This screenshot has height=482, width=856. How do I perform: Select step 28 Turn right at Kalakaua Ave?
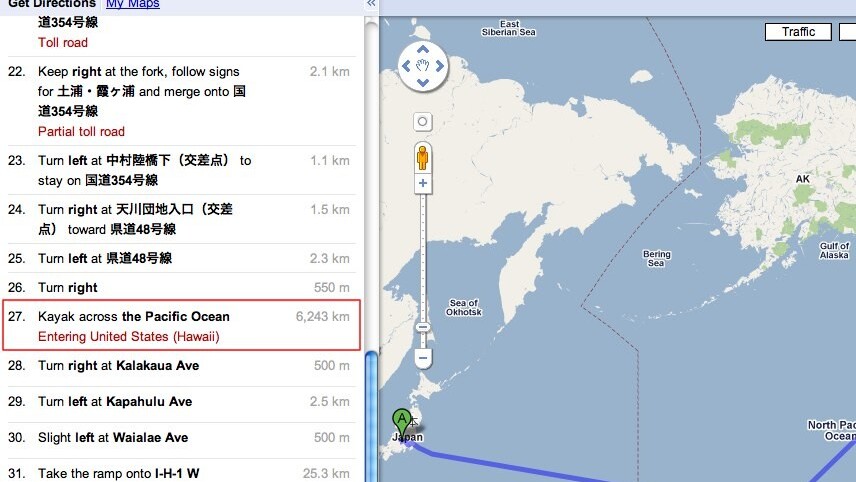coord(181,366)
